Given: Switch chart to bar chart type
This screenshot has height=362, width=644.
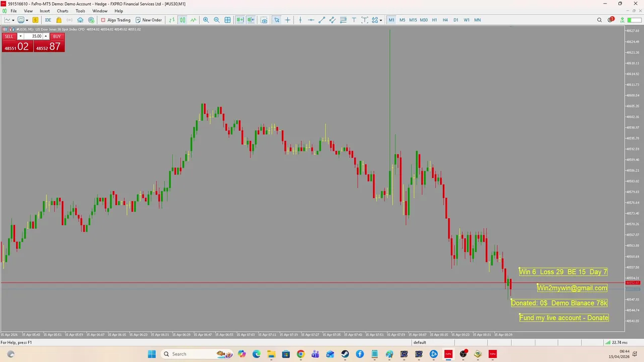Looking at the screenshot, I should [172, 20].
